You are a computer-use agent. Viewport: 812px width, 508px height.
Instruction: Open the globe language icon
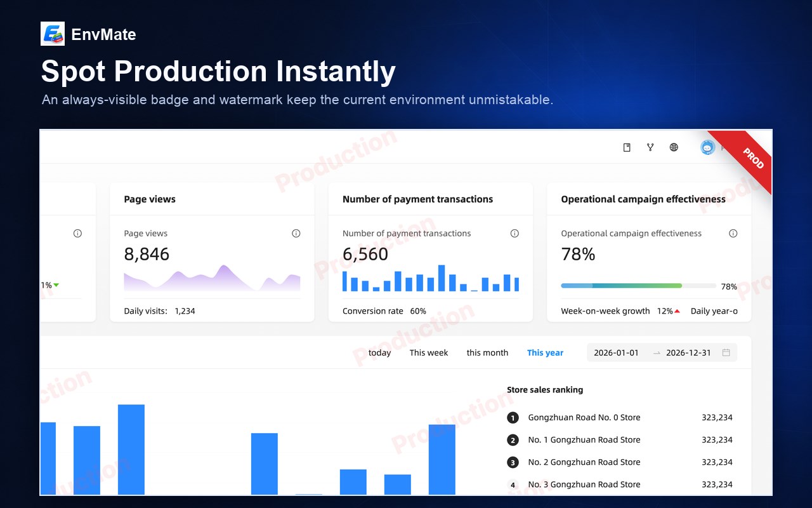coord(674,147)
